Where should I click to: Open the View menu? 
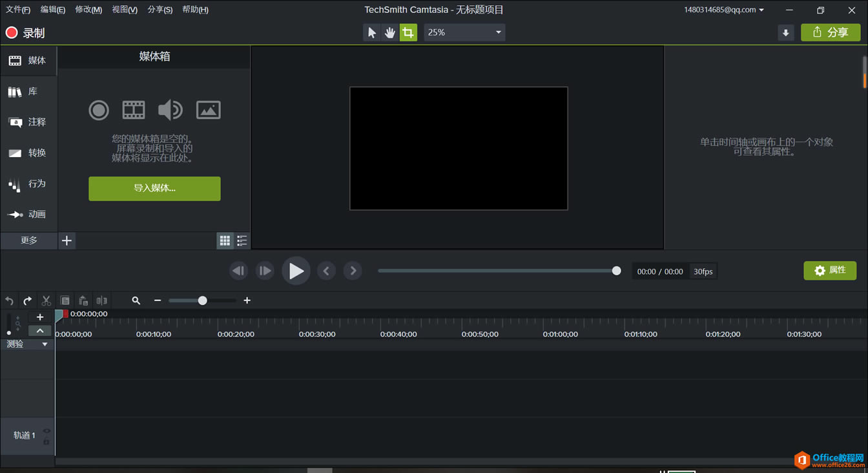point(124,10)
